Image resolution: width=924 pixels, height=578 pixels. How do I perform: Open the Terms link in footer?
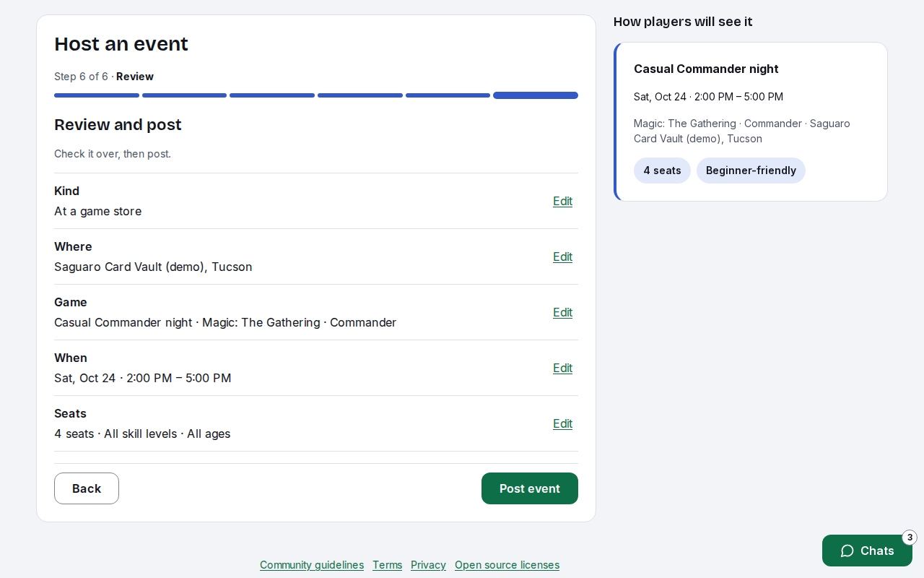click(x=388, y=565)
